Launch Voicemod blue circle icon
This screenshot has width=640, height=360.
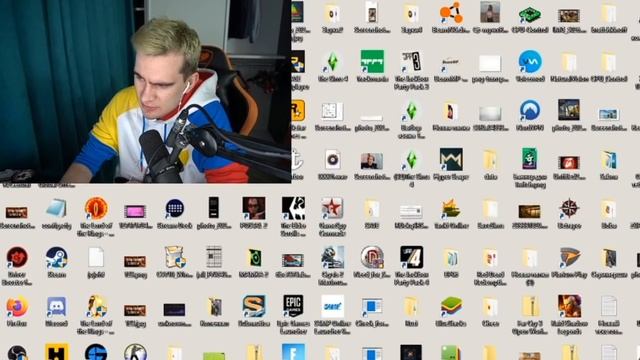point(530,62)
